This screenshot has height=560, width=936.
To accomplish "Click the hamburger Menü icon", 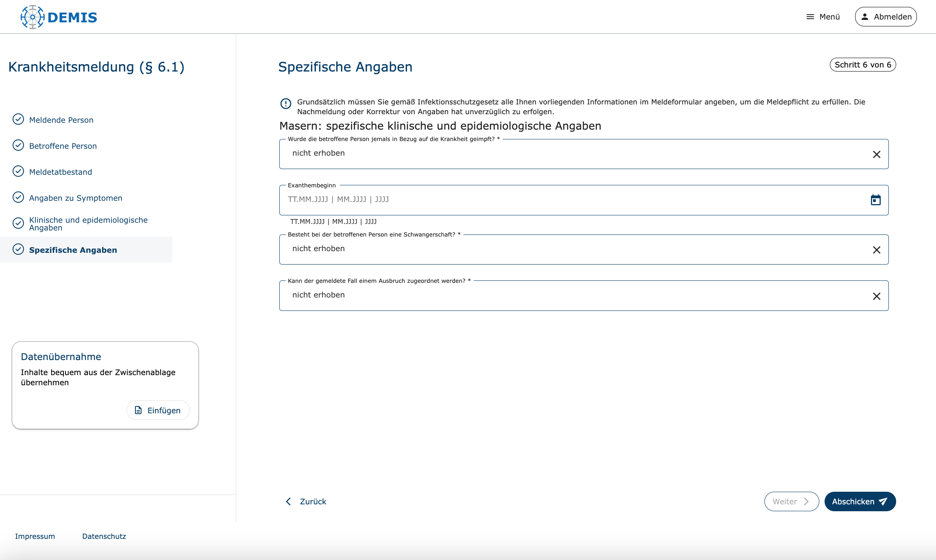I will pyautogui.click(x=810, y=17).
